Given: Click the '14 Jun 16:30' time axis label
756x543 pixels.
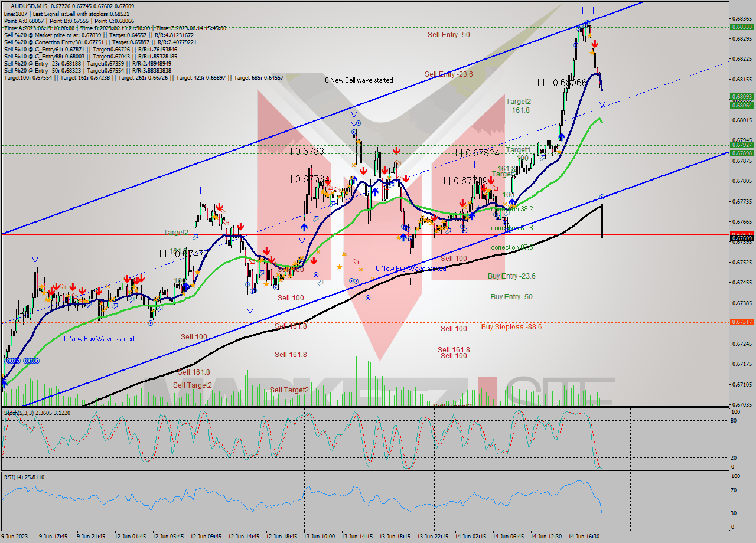Looking at the screenshot, I should point(584,537).
